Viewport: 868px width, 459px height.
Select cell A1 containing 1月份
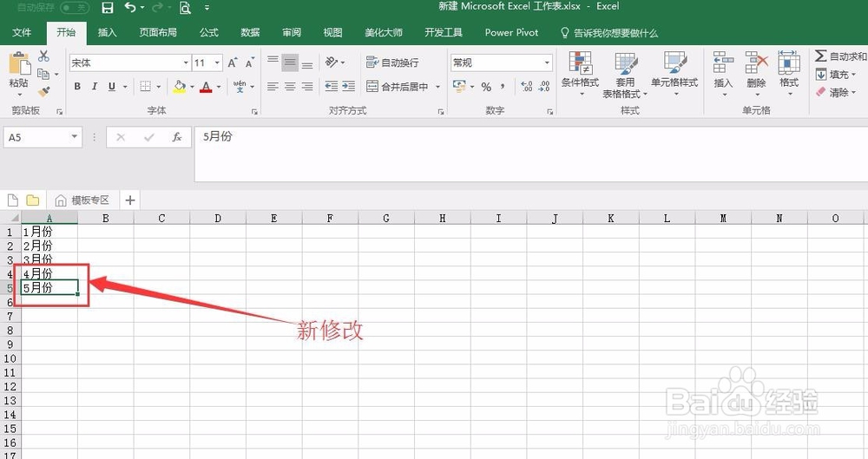click(x=49, y=232)
